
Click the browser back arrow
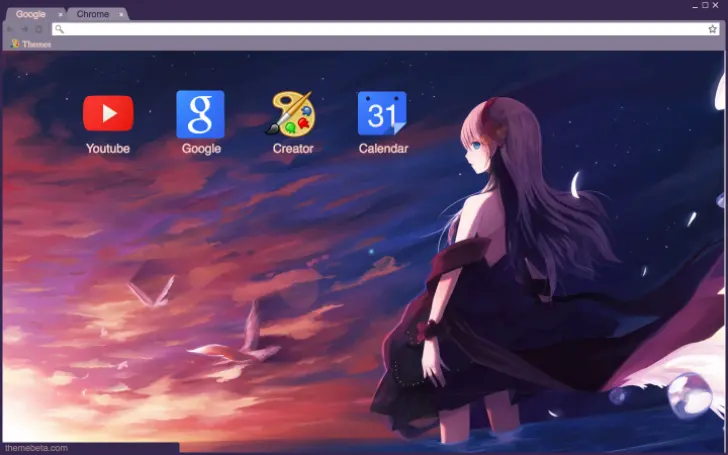(x=10, y=29)
